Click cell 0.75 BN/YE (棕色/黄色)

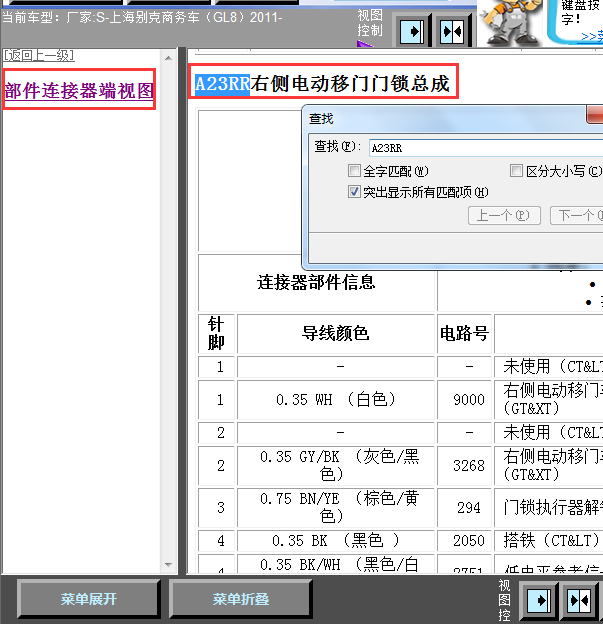pyautogui.click(x=336, y=507)
